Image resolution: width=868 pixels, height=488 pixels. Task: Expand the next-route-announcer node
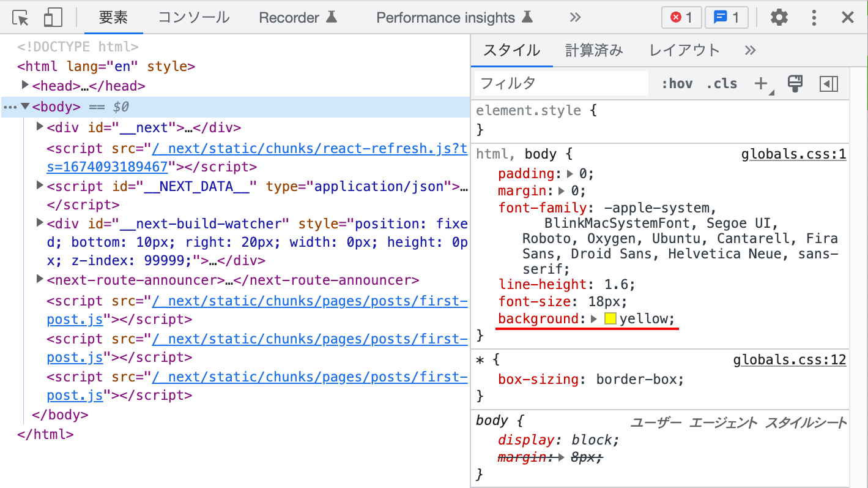40,279
